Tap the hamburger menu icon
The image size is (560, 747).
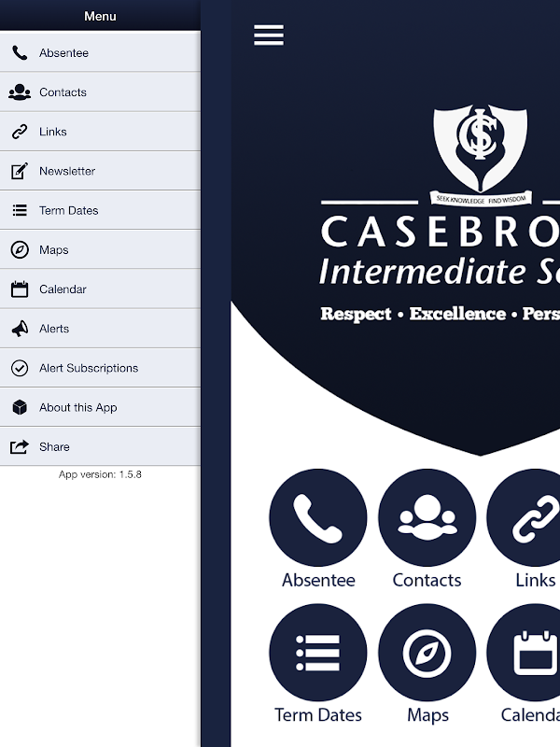[269, 35]
